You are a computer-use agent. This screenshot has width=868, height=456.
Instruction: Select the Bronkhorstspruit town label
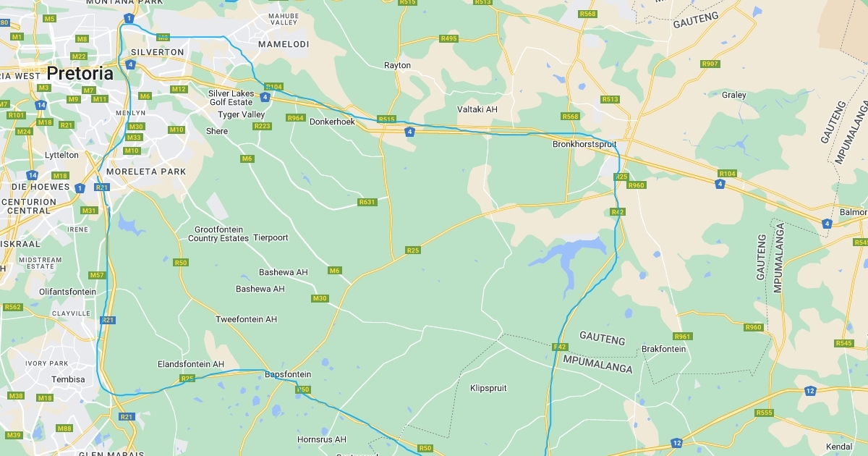point(584,144)
